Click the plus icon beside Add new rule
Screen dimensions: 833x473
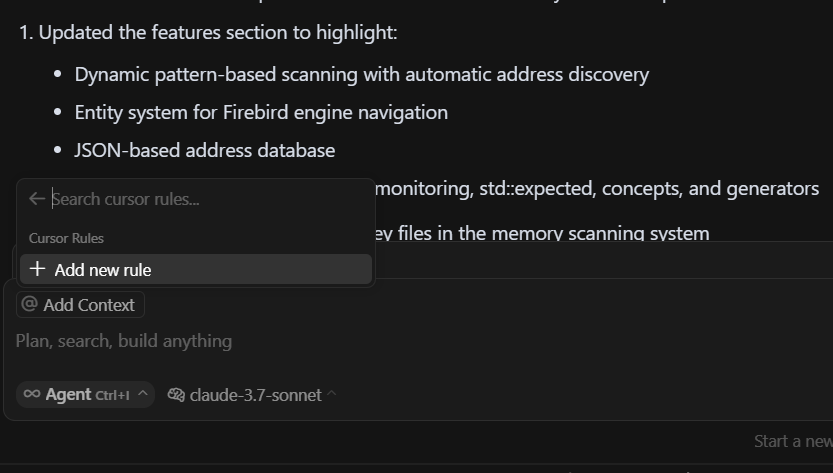coord(37,269)
